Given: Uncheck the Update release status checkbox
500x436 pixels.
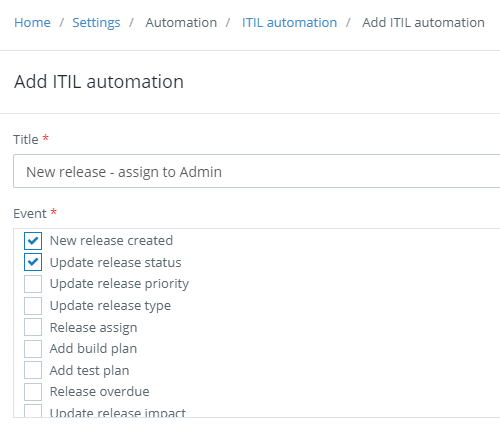Looking at the screenshot, I should pyautogui.click(x=33, y=262).
